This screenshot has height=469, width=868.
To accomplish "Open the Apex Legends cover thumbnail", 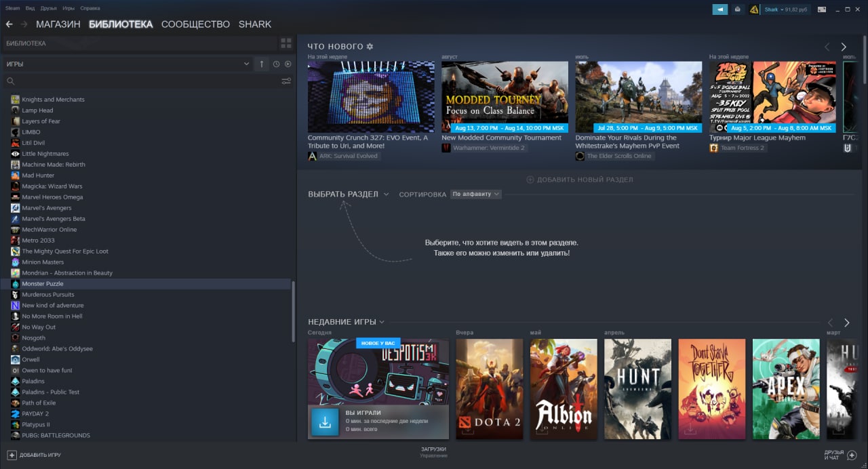I will pyautogui.click(x=786, y=389).
